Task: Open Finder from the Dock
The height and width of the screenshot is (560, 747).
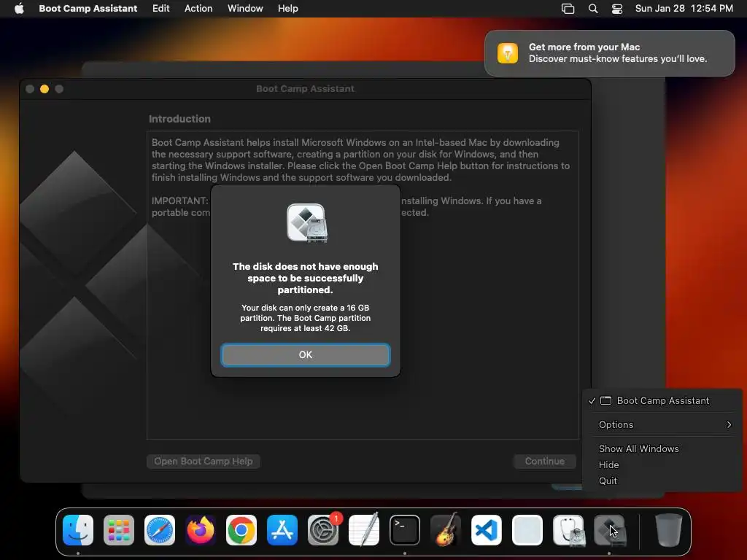Action: 78,530
